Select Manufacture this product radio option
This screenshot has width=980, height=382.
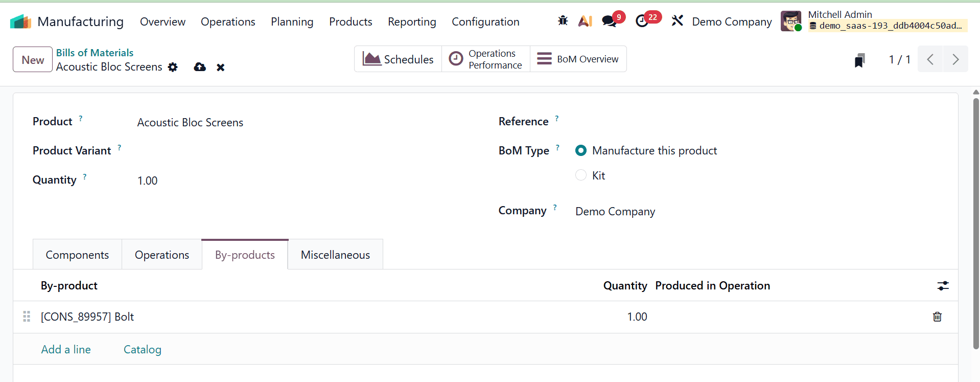click(x=581, y=150)
